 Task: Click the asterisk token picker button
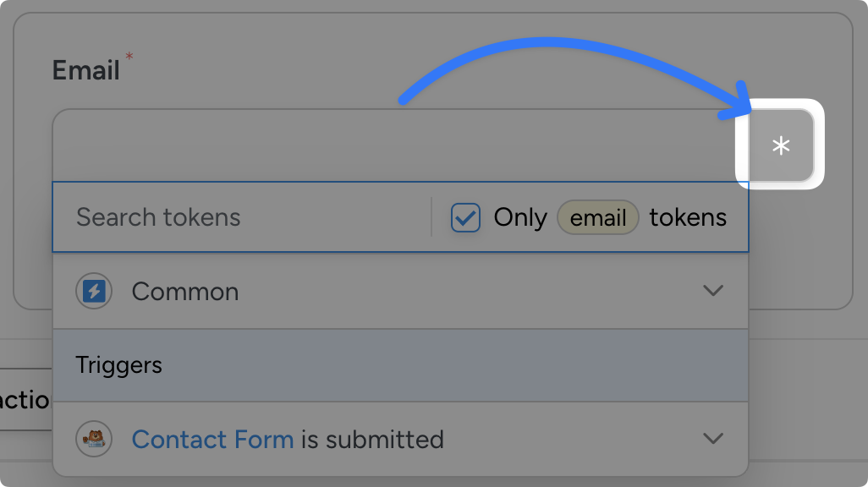(780, 145)
